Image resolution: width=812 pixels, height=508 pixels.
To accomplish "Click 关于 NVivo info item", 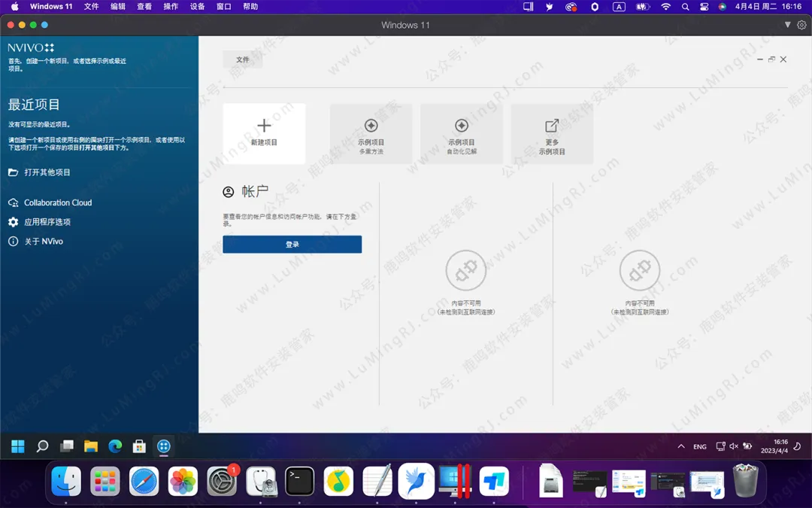I will click(x=43, y=242).
